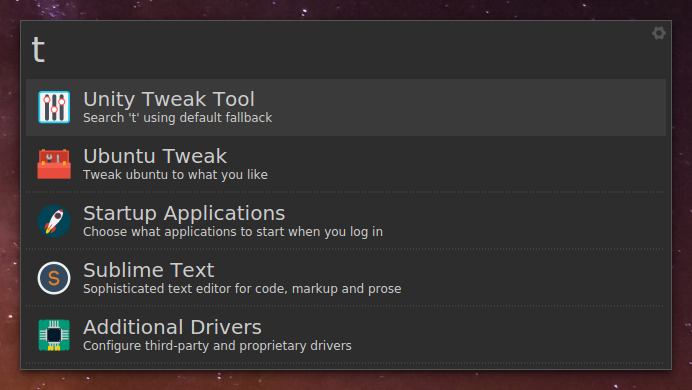692x390 pixels.
Task: Place cursor on typed letter 't'
Action: pyautogui.click(x=38, y=49)
